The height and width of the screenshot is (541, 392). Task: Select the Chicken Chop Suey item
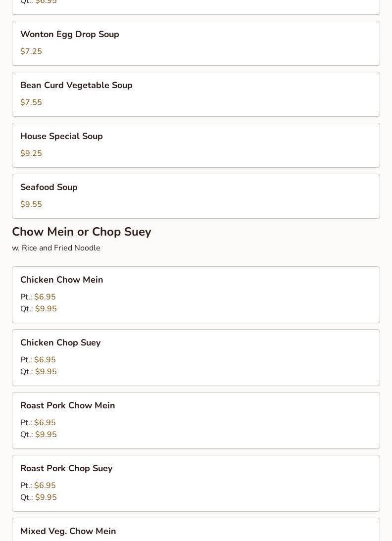click(x=60, y=343)
